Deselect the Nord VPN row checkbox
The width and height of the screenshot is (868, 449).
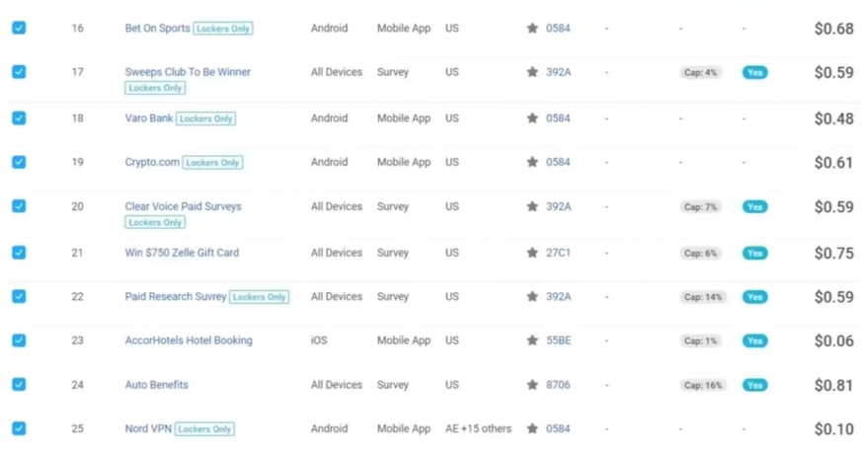click(19, 428)
